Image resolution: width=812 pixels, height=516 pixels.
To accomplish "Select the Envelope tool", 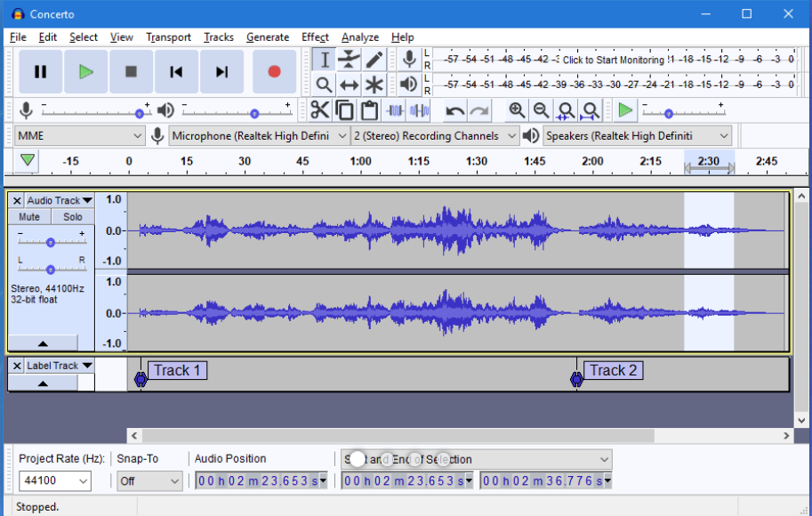I will pos(349,60).
